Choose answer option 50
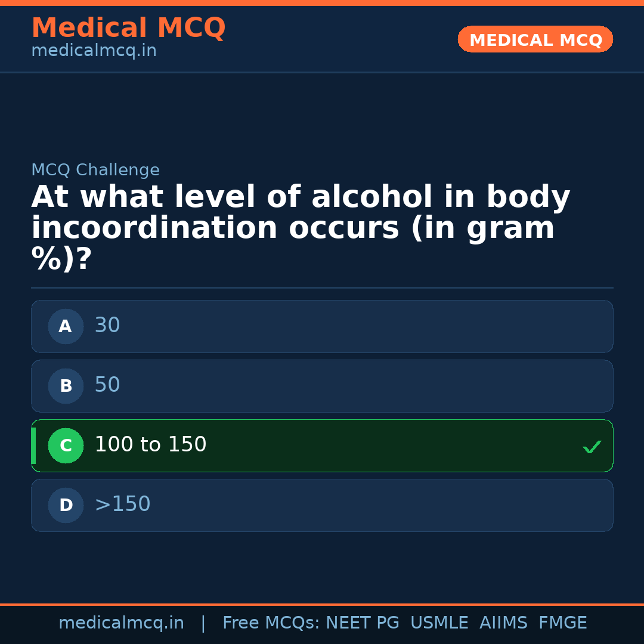644x644 pixels. click(322, 386)
